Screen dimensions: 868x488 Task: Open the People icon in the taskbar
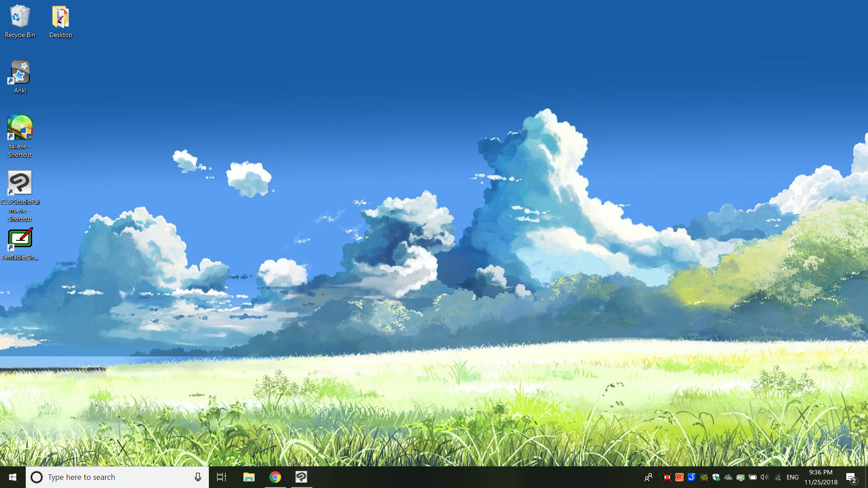click(x=649, y=477)
